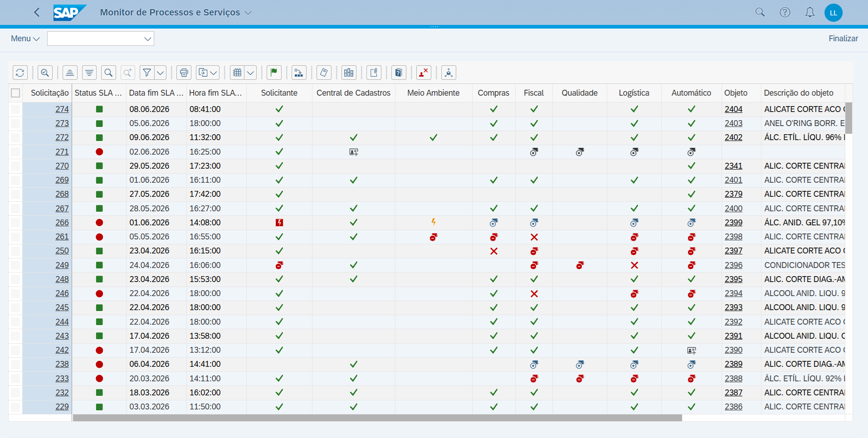Open the help question mark icon
The height and width of the screenshot is (438, 868).
[785, 12]
